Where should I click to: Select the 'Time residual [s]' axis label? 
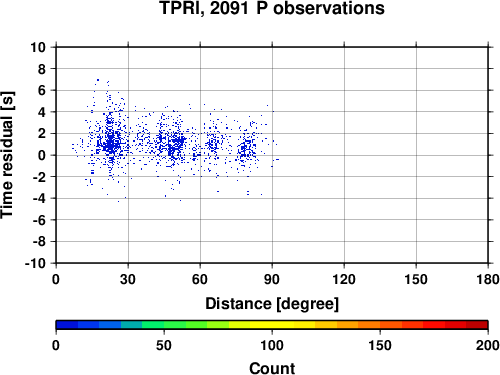(x=7, y=155)
